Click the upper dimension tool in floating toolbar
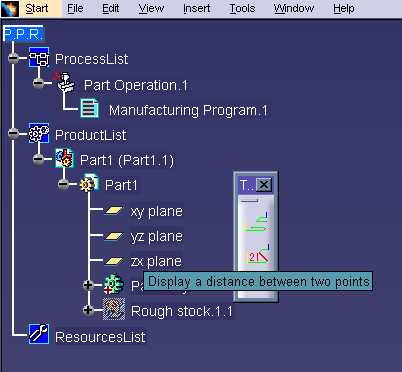Viewport: 402px width, 372px height. [x=256, y=222]
